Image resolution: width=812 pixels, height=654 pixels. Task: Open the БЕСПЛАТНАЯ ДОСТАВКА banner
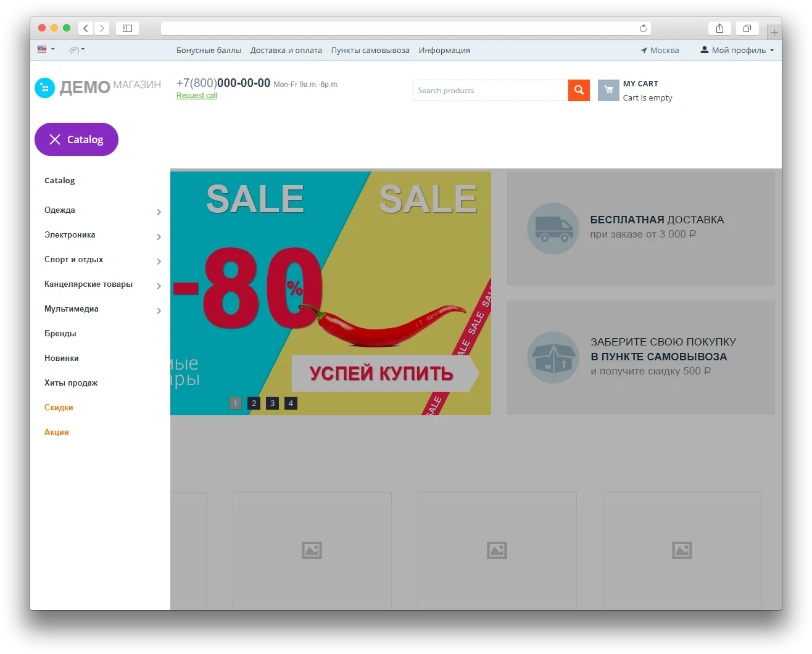(x=641, y=228)
